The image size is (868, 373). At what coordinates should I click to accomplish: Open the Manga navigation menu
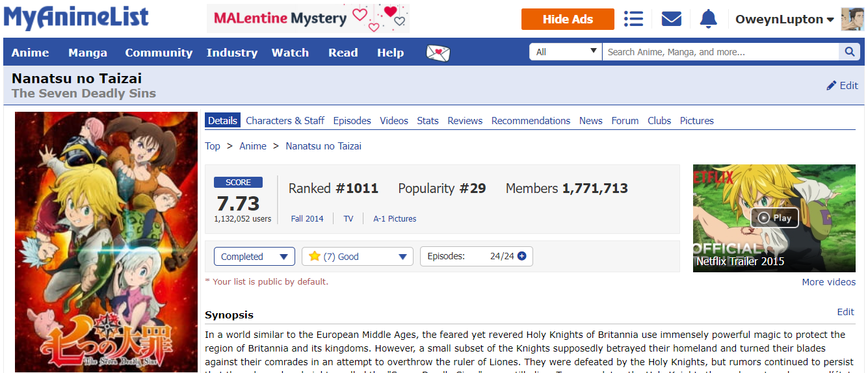[88, 53]
